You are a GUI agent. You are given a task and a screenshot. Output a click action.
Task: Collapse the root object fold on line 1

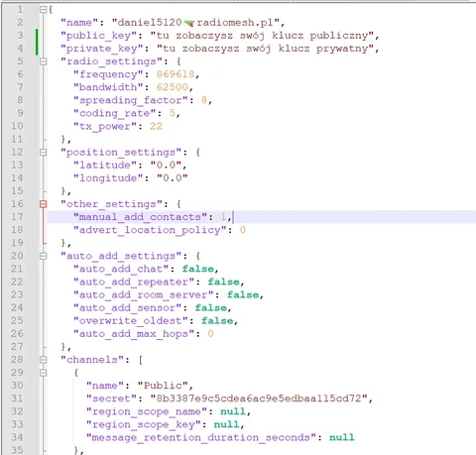(43, 10)
